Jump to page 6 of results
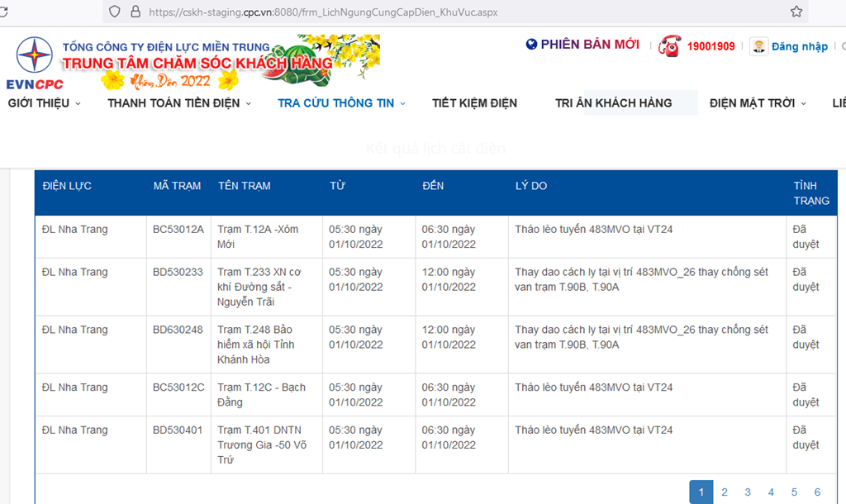This screenshot has height=504, width=846. click(x=817, y=492)
